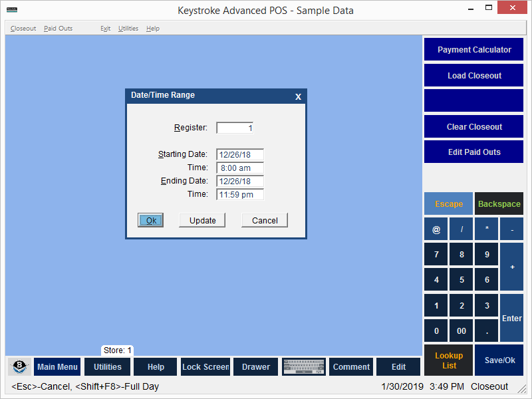
Task: Open the Lookup List button
Action: [x=448, y=360]
